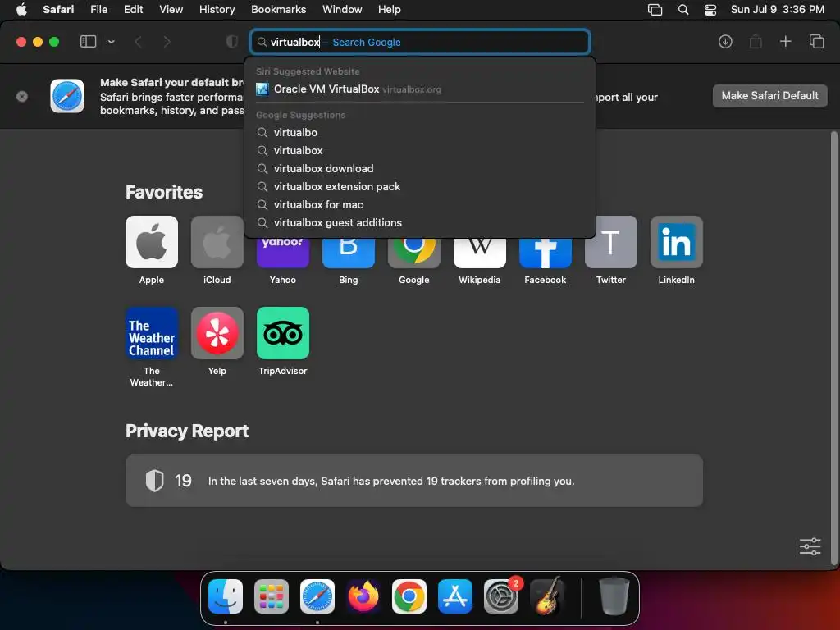The width and height of the screenshot is (840, 630).
Task: Launch Firefox from the Dock
Action: click(x=363, y=596)
